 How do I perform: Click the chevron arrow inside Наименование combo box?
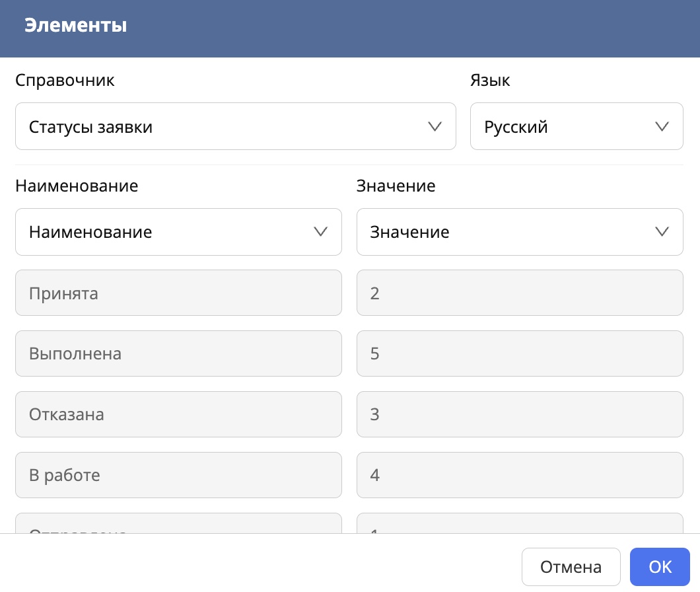(321, 232)
